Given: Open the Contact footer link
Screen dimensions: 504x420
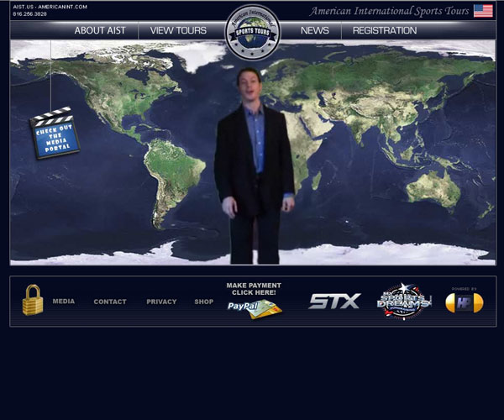Looking at the screenshot, I should (110, 302).
